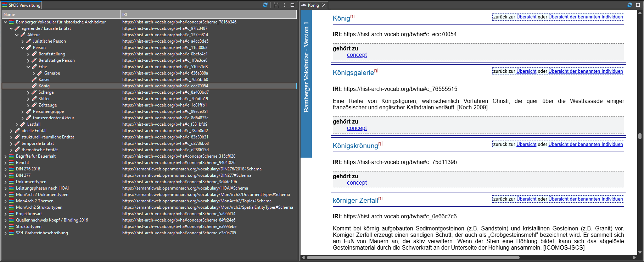Expand the Begriffe für Bauerhalt scheme
Viewport: 644px width, 262px height.
[5, 156]
